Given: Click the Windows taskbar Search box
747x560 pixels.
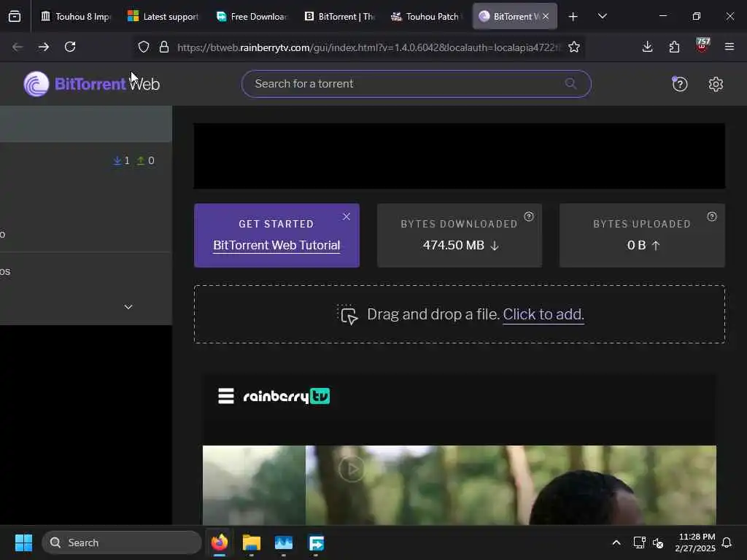Looking at the screenshot, I should pyautogui.click(x=122, y=542).
